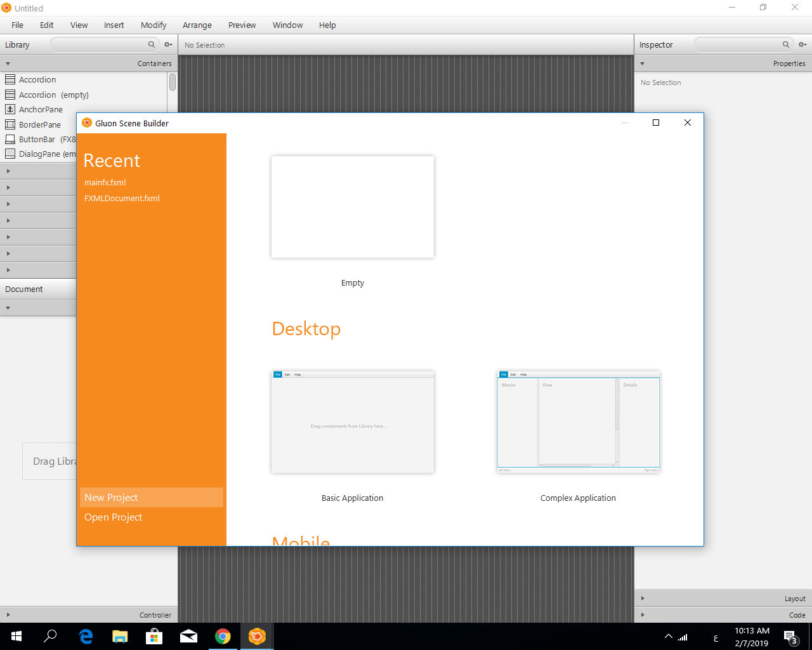Screen dimensions: 812x650
Task: Open the Help menu
Action: pyautogui.click(x=327, y=25)
